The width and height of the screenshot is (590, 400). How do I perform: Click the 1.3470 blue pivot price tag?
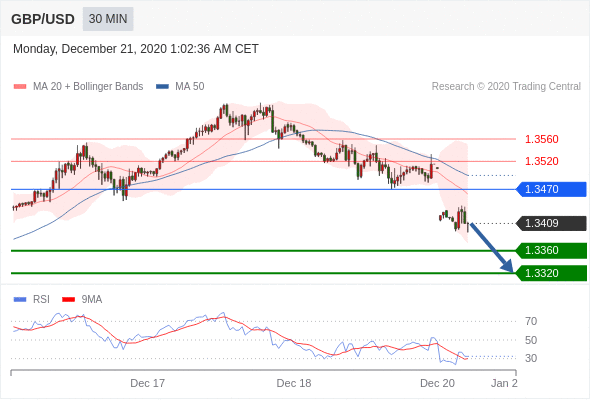click(551, 189)
